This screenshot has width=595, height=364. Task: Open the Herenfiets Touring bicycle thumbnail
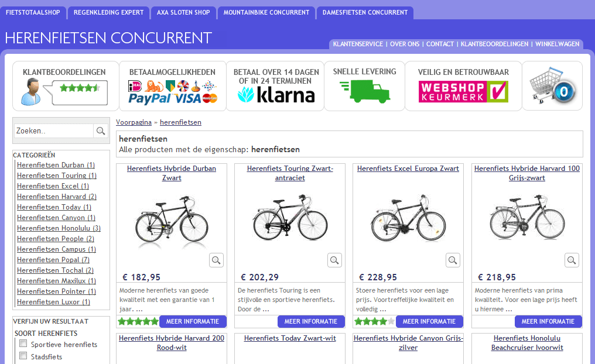tap(290, 218)
